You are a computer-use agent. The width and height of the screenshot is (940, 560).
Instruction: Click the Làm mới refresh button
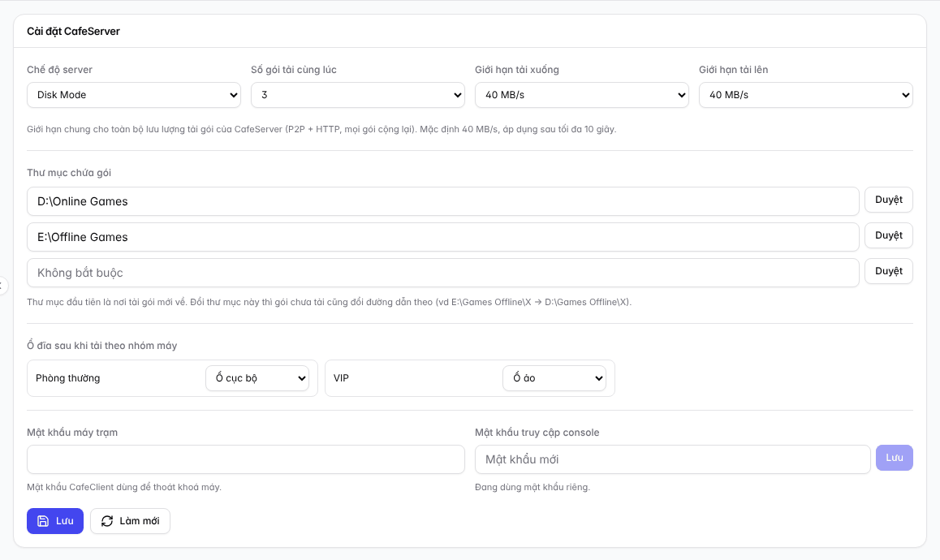130,521
